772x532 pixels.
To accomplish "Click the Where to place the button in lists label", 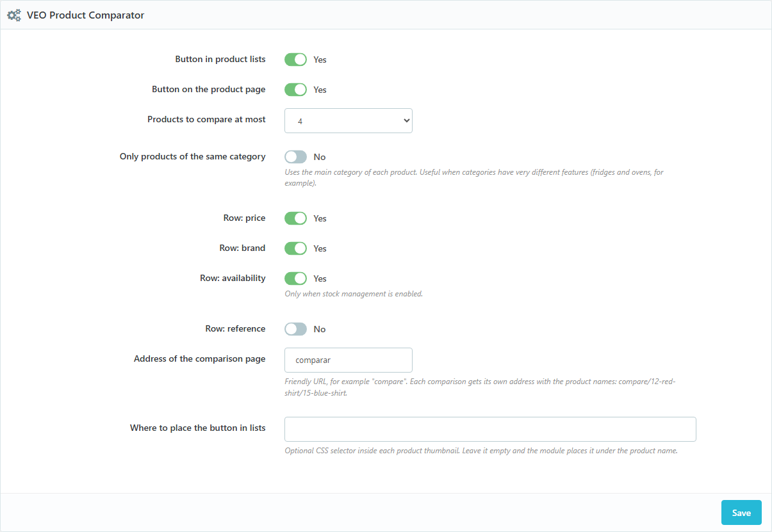I will [x=198, y=428].
